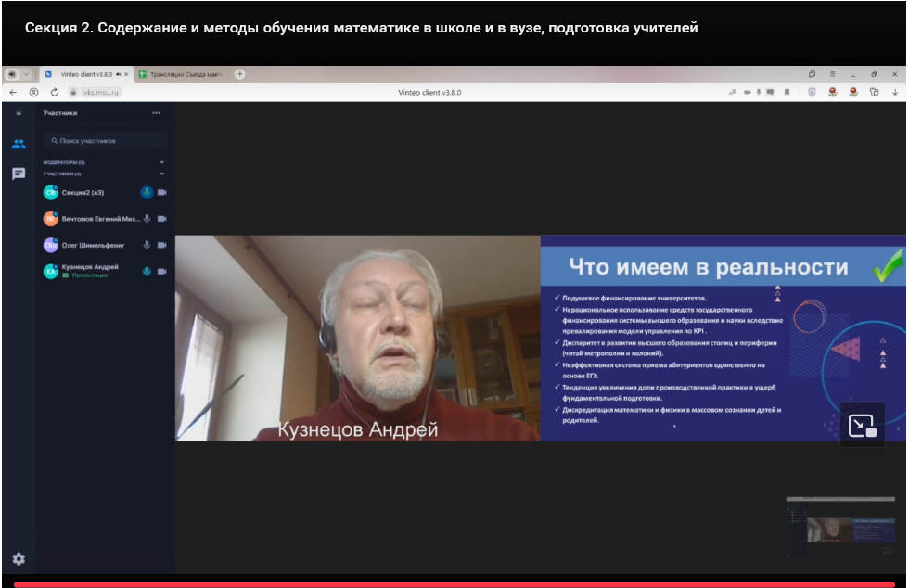909x588 pixels.
Task: Open the participants panel icon in sidebar
Action: click(19, 144)
